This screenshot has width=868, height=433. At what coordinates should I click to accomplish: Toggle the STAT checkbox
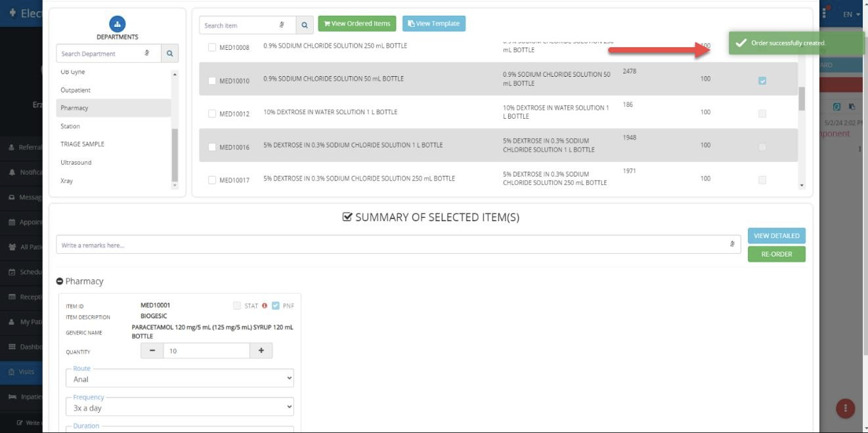click(x=237, y=306)
